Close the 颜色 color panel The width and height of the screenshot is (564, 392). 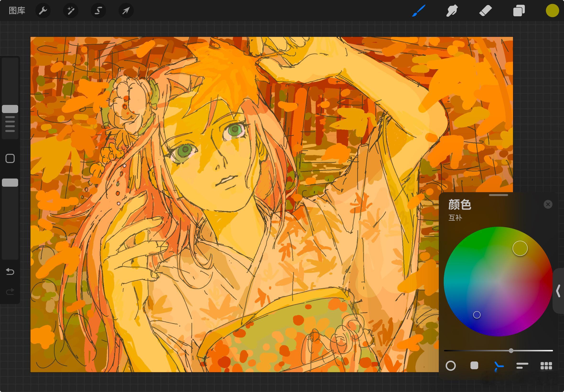(x=548, y=204)
